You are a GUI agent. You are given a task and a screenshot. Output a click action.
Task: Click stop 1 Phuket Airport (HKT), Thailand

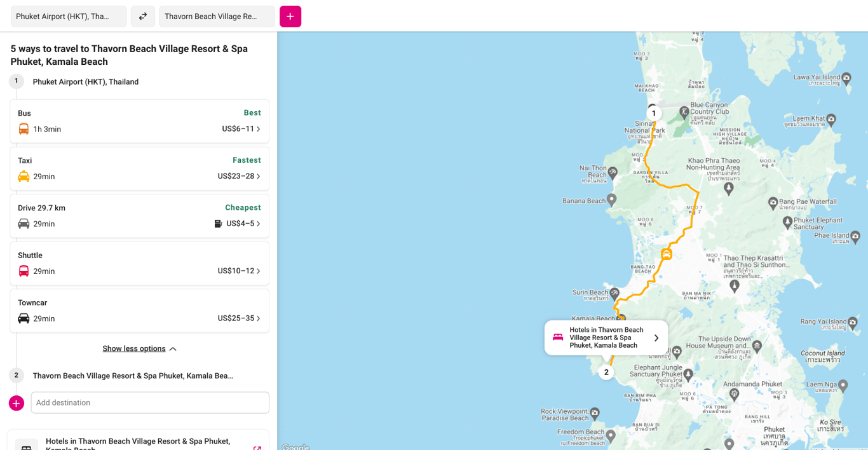86,82
